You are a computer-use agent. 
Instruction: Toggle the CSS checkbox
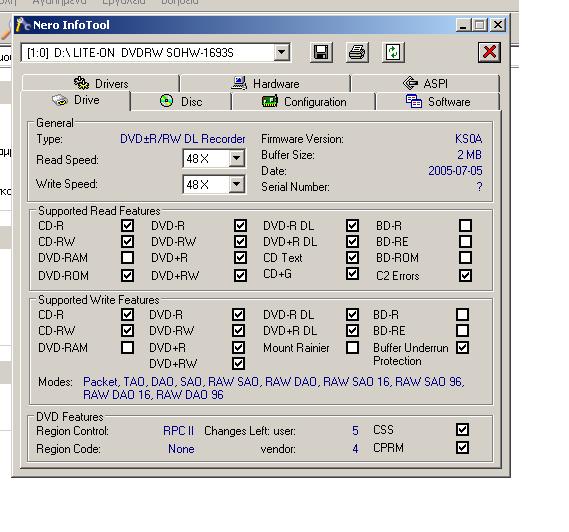(x=462, y=430)
